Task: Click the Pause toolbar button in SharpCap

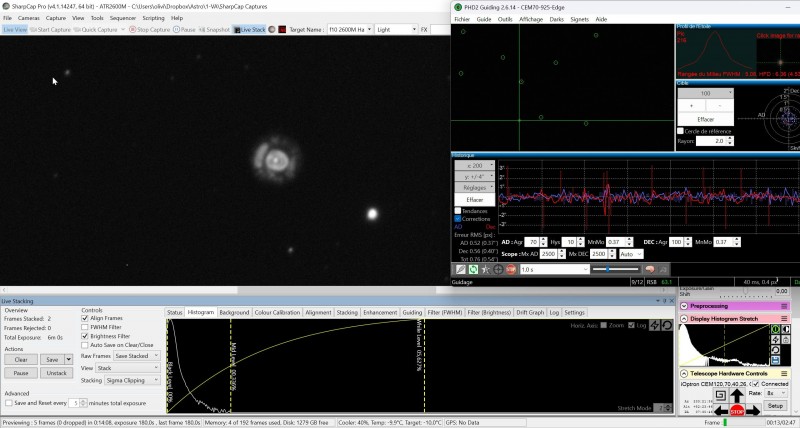Action: [184, 30]
